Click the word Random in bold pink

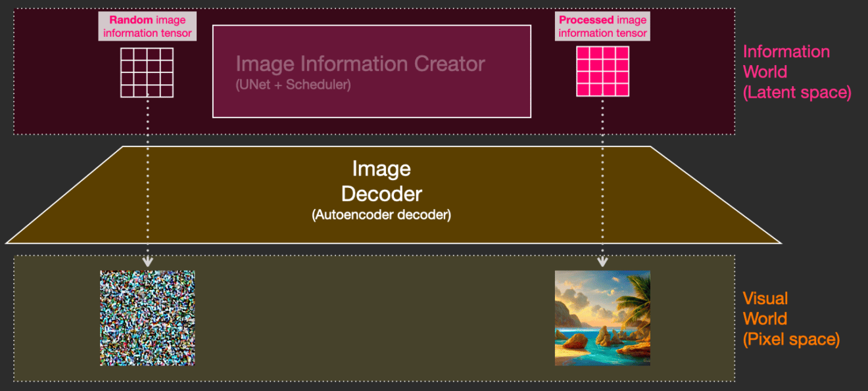[x=131, y=20]
